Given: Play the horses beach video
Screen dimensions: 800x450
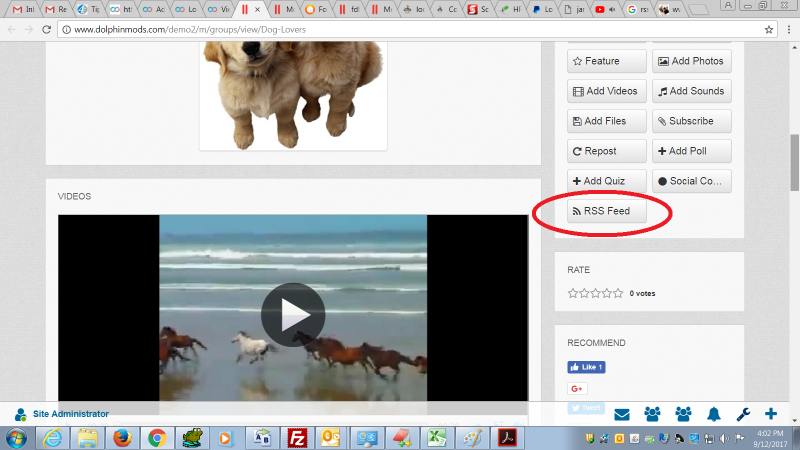Looking at the screenshot, I should coord(293,315).
